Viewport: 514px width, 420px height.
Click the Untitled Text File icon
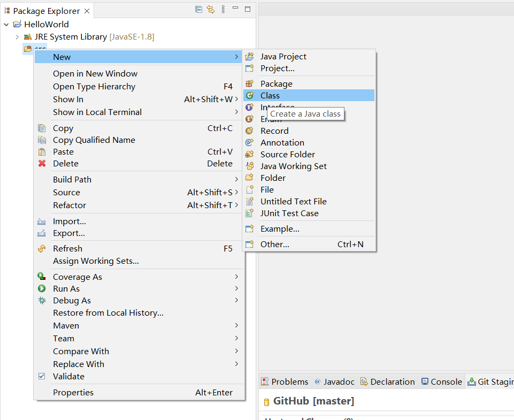(250, 201)
